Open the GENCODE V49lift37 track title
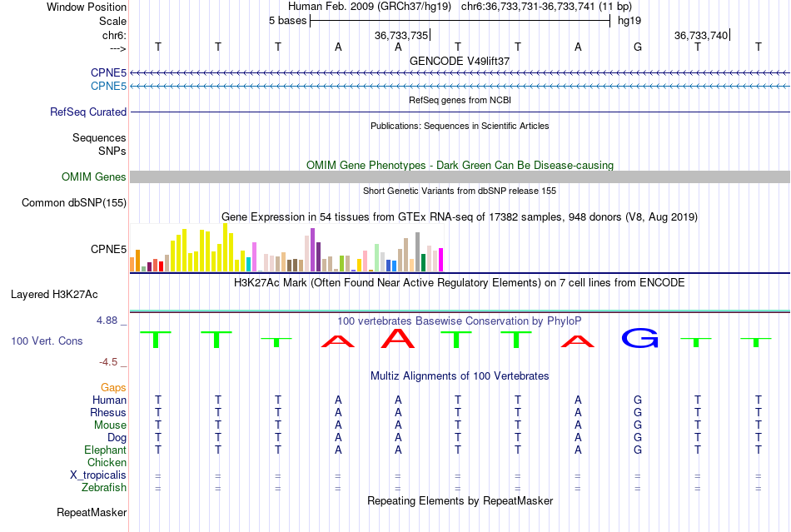 tap(460, 61)
